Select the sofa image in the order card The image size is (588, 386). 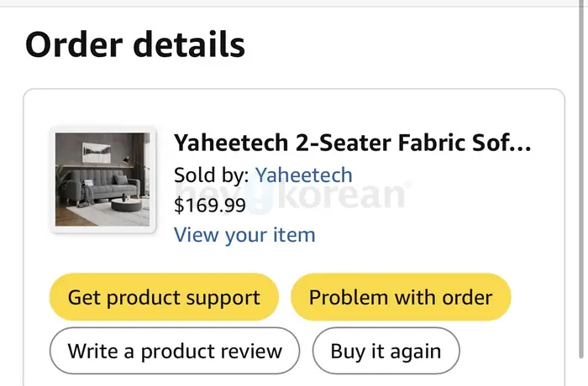click(102, 180)
